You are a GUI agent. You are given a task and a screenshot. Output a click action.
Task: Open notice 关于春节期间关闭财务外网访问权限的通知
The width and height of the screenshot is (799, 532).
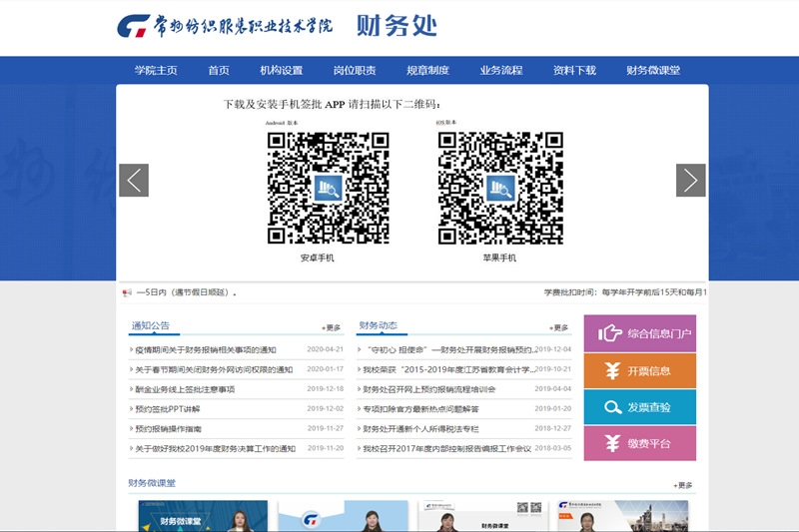pyautogui.click(x=214, y=369)
